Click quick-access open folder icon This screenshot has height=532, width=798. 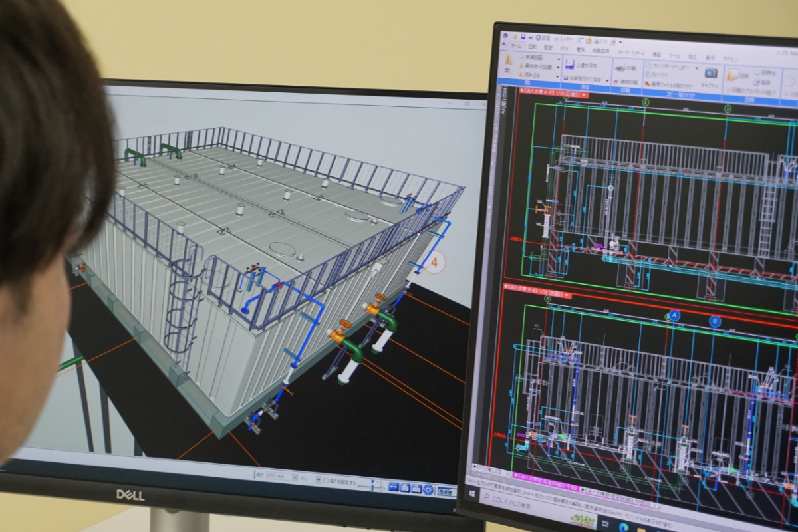pos(515,37)
